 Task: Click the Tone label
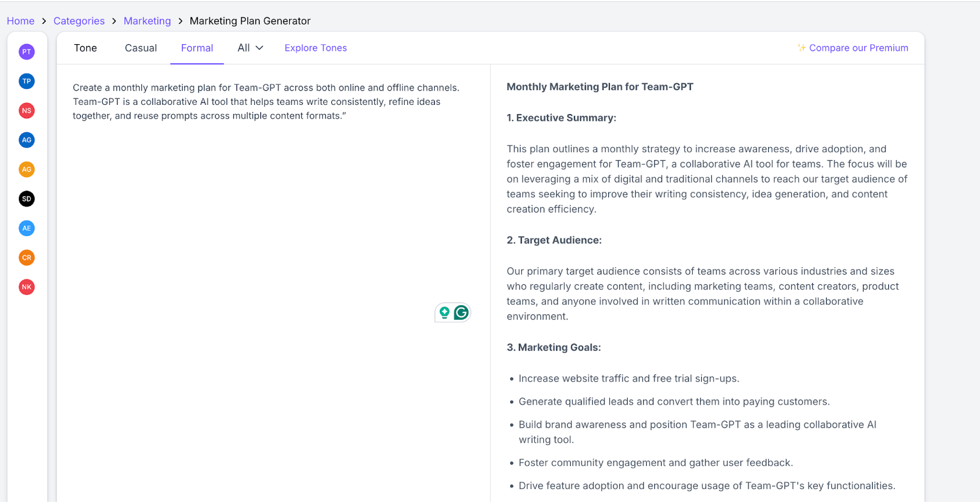(86, 48)
